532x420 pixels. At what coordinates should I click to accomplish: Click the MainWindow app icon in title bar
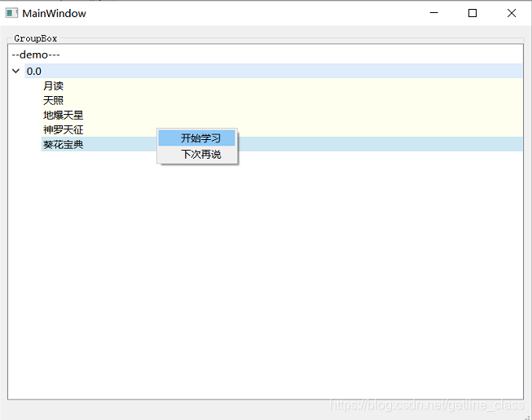pyautogui.click(x=11, y=13)
